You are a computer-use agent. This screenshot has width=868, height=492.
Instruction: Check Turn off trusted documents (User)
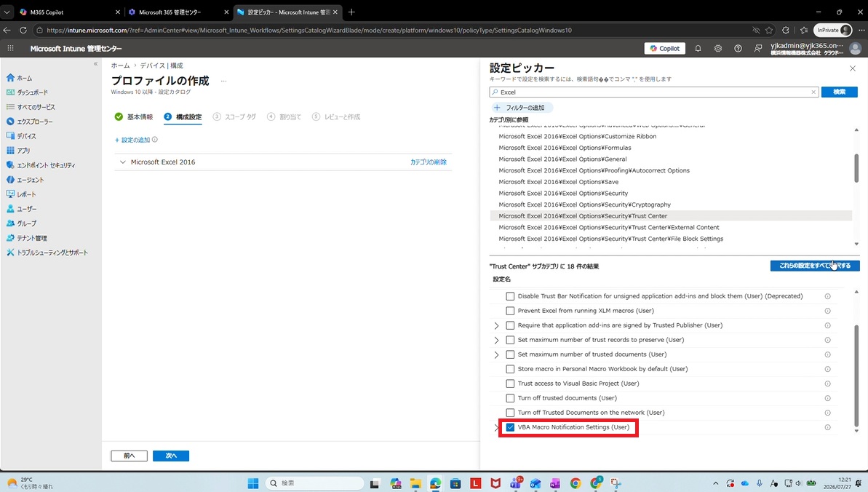tap(510, 398)
